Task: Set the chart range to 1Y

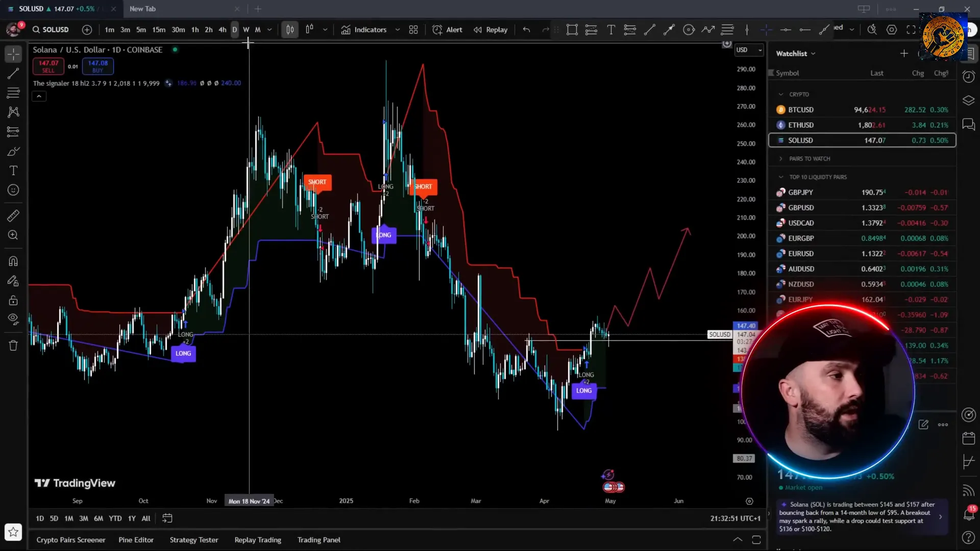Action: [132, 518]
